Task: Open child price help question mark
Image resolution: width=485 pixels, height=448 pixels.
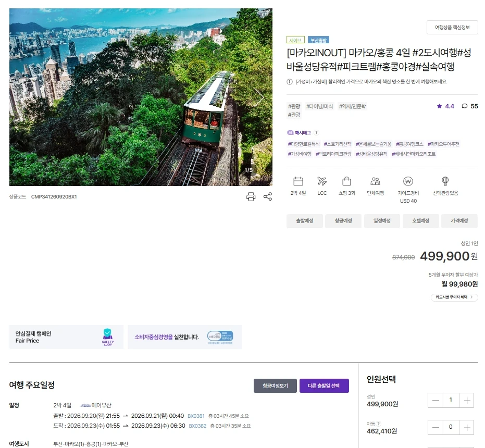Action: point(379,424)
